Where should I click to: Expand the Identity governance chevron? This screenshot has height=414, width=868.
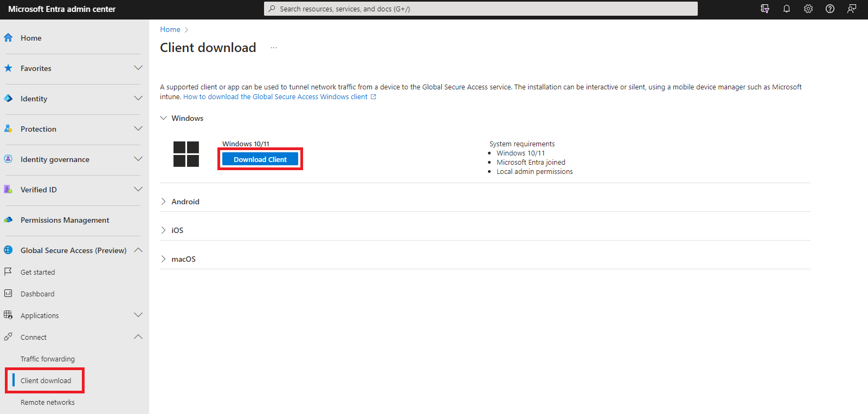[x=138, y=159]
